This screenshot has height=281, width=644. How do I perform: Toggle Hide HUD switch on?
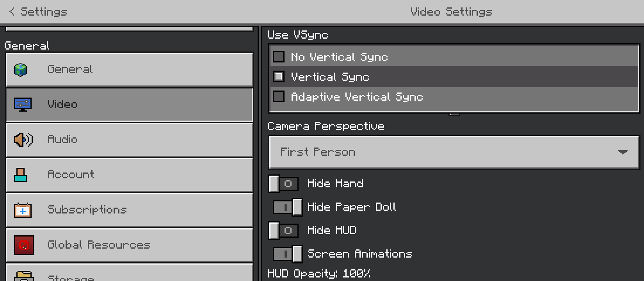(284, 231)
